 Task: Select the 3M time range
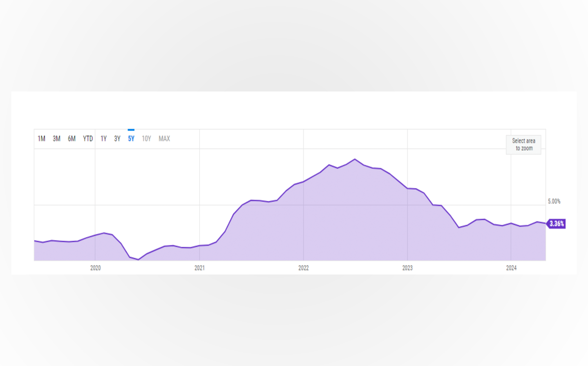pos(56,139)
